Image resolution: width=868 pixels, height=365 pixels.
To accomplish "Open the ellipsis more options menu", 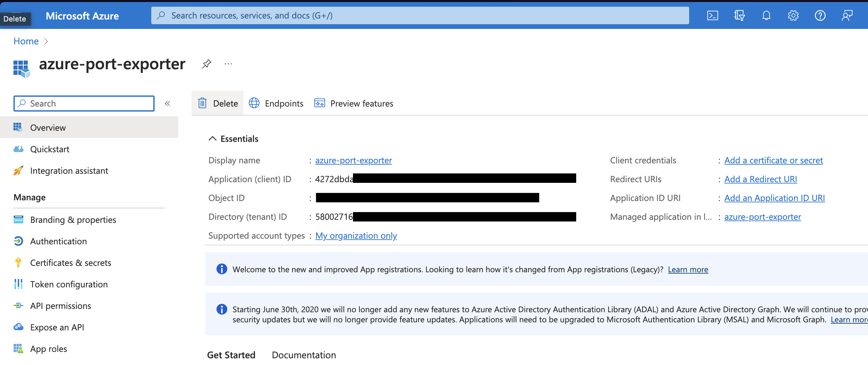I will pos(228,64).
